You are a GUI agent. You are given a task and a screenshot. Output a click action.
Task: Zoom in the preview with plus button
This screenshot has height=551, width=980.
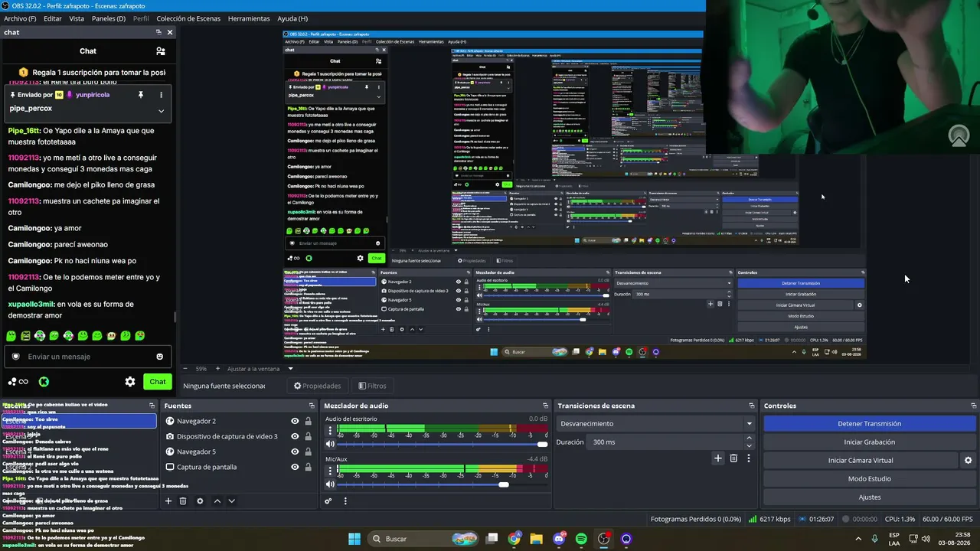[x=217, y=369]
